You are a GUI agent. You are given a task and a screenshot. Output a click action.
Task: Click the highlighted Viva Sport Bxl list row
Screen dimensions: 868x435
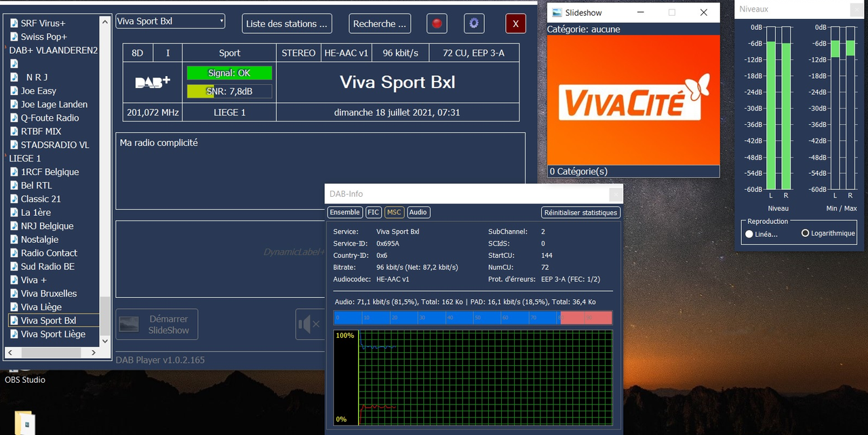click(54, 320)
